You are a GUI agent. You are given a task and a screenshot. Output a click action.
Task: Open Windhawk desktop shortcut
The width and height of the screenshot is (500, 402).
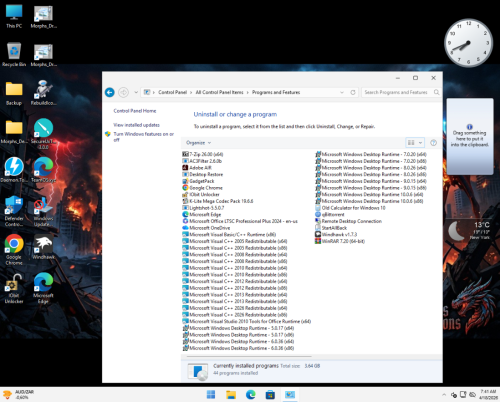[x=43, y=247]
